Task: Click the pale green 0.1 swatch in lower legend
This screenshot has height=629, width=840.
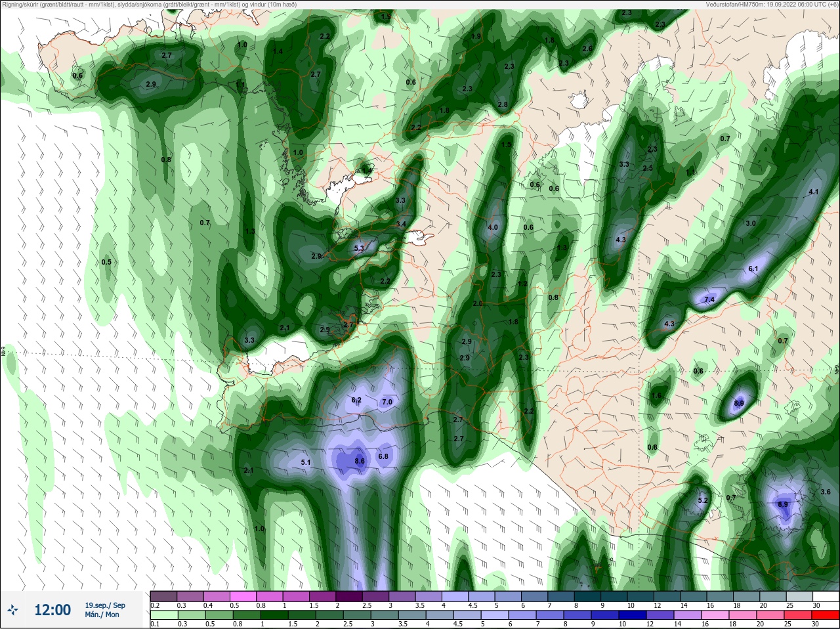Action: tap(164, 615)
